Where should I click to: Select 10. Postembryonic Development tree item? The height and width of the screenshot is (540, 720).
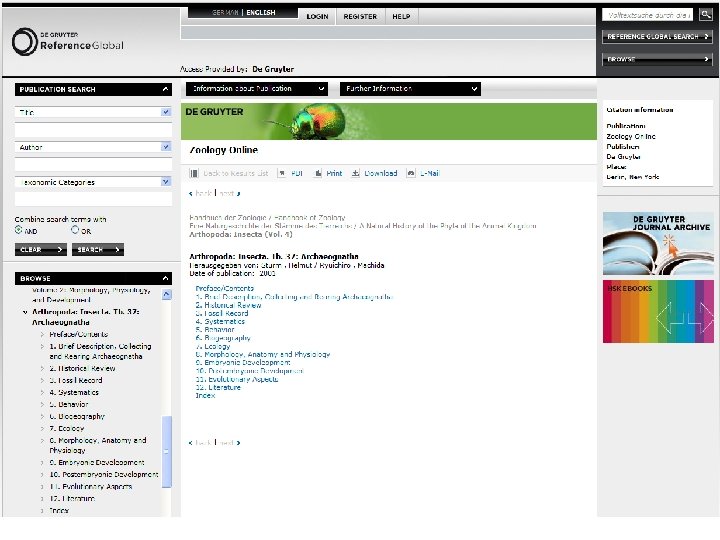[104, 474]
